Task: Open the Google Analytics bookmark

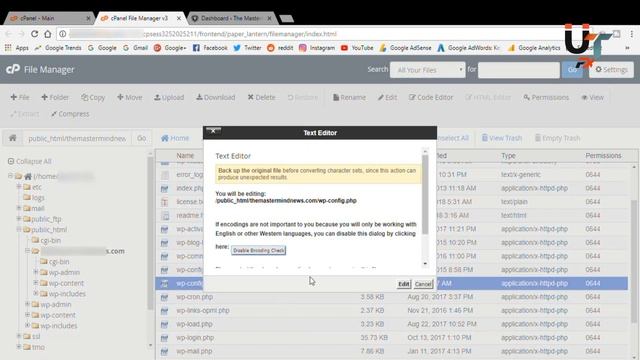Action: pos(534,48)
